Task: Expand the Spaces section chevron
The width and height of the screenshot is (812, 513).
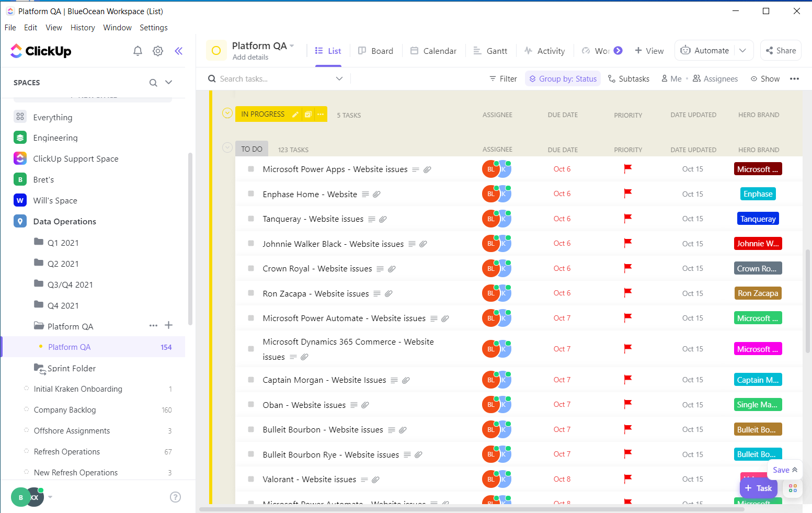Action: pyautogui.click(x=168, y=82)
